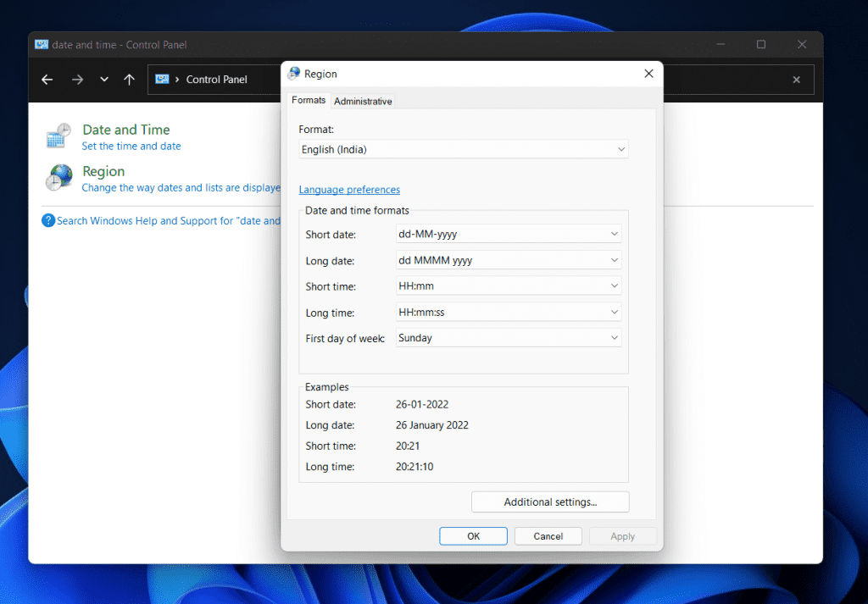This screenshot has height=604, width=868.
Task: Click the globe icon in Region dialog title bar
Action: (x=294, y=74)
